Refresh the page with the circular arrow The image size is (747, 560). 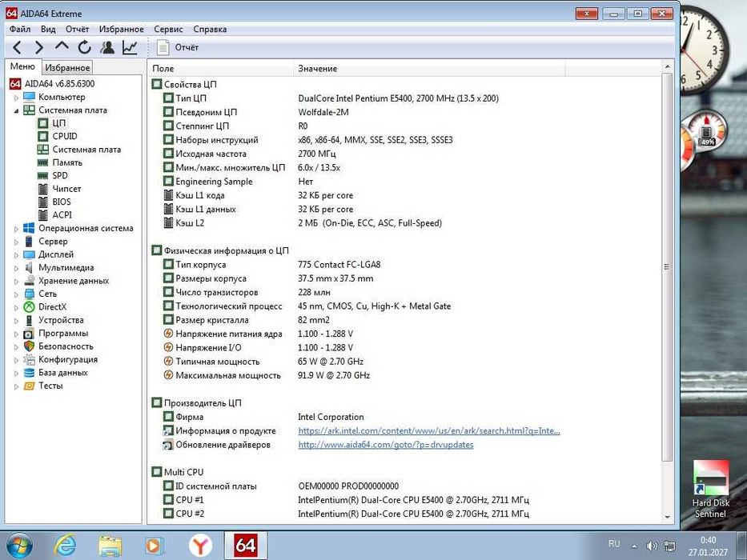tap(84, 48)
